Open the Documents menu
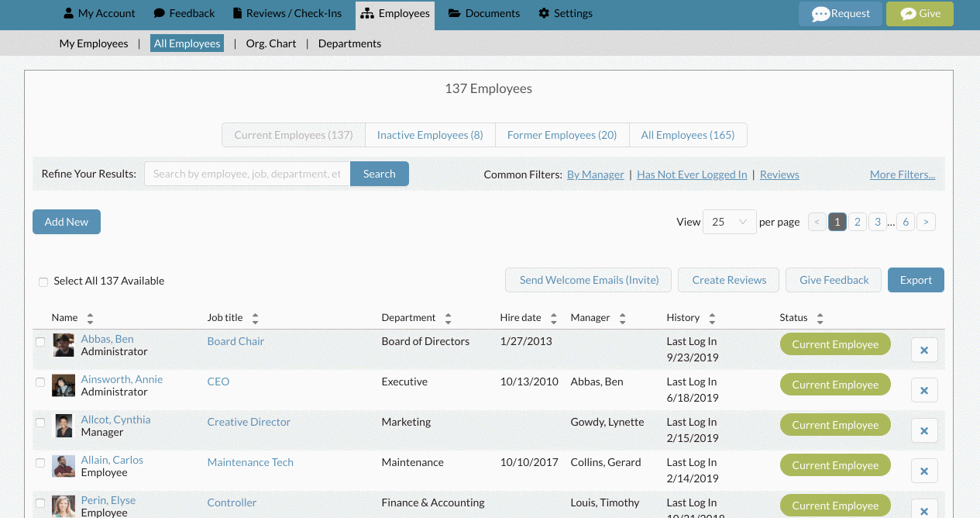 484,13
